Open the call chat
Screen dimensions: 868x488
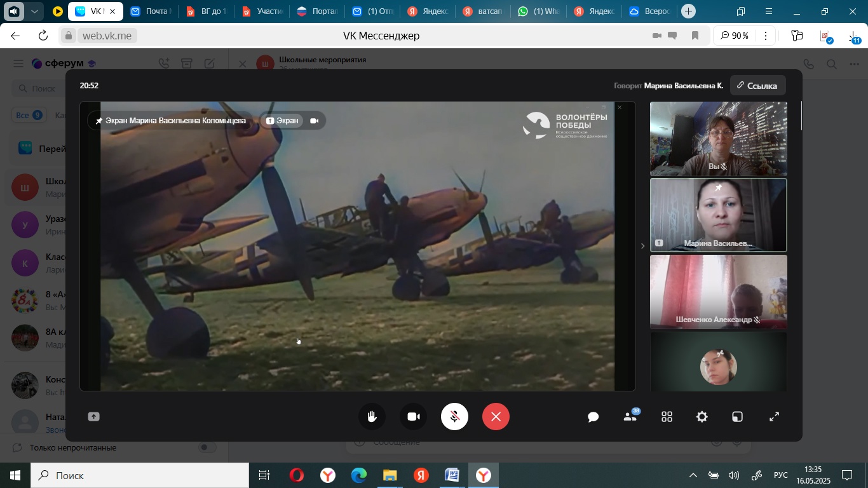click(x=593, y=417)
